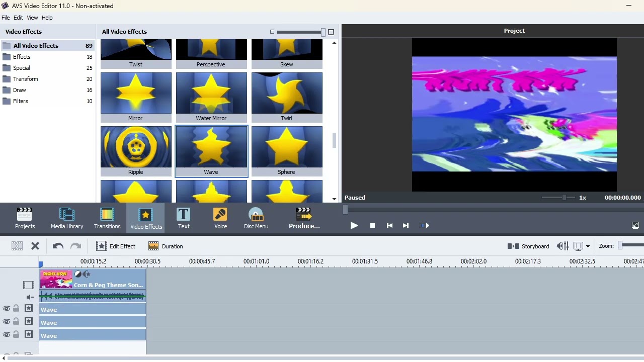The width and height of the screenshot is (644, 362).
Task: Open the File menu
Action: (x=6, y=18)
